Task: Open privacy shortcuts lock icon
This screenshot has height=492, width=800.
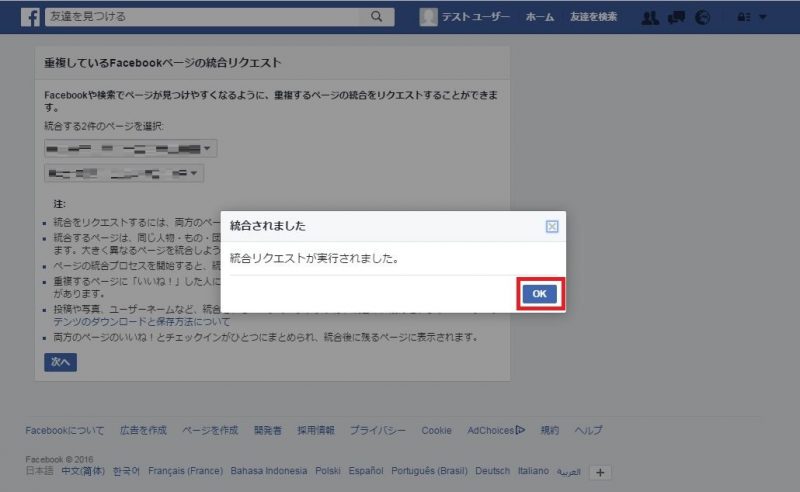Action: click(x=743, y=17)
